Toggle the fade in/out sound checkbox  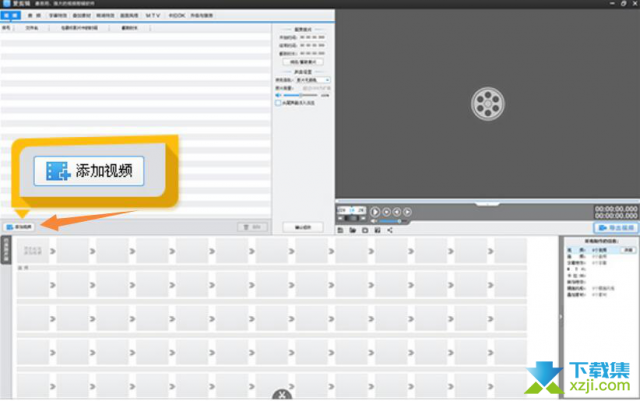click(278, 103)
